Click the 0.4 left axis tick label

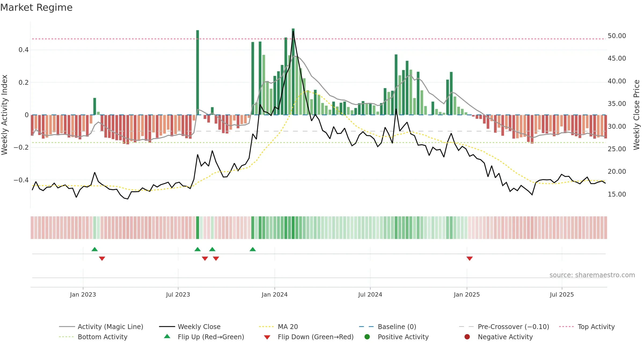[x=24, y=50]
